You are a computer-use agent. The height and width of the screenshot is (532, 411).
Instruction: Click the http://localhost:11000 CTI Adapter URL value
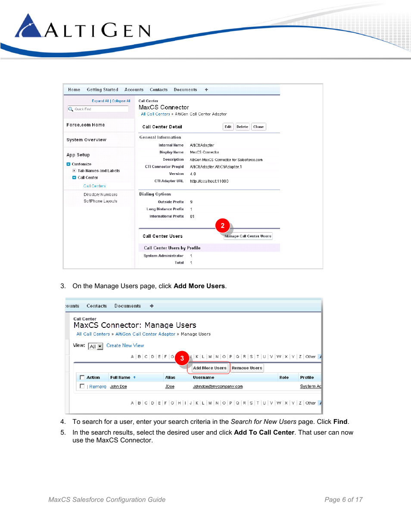tap(209, 181)
